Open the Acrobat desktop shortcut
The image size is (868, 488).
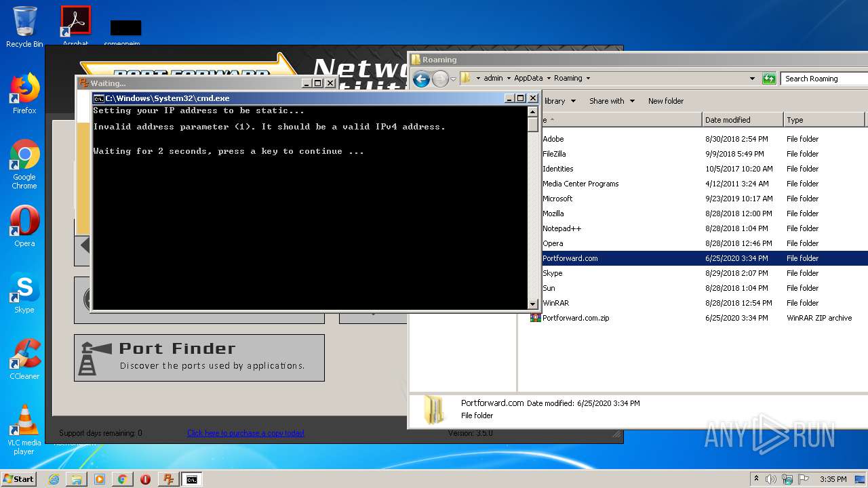(75, 26)
